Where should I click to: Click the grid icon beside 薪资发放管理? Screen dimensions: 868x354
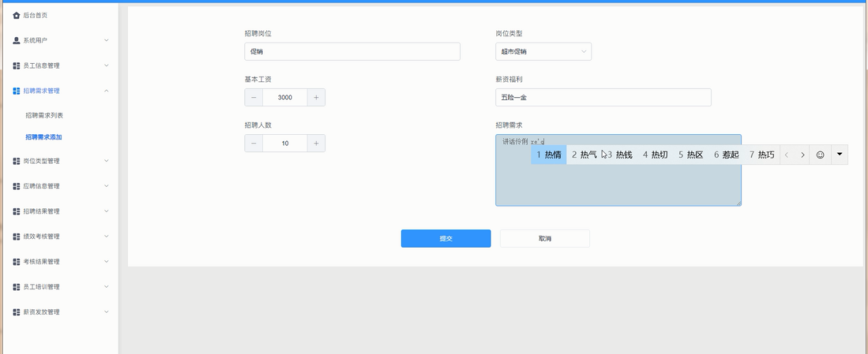pos(17,312)
